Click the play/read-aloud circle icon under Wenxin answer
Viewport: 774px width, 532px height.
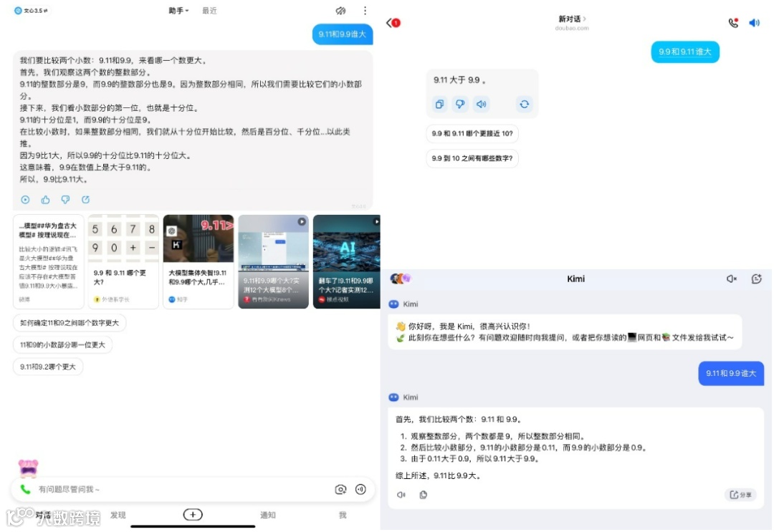point(25,199)
